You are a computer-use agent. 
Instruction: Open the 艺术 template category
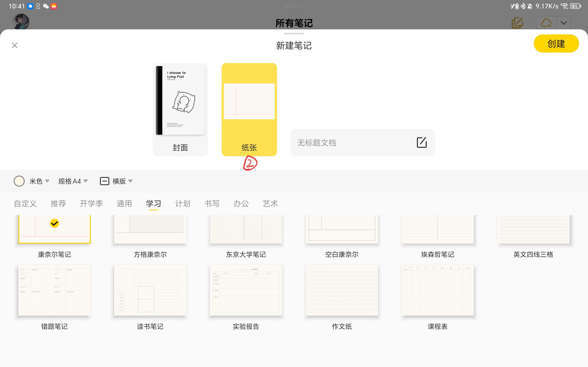[x=270, y=204]
